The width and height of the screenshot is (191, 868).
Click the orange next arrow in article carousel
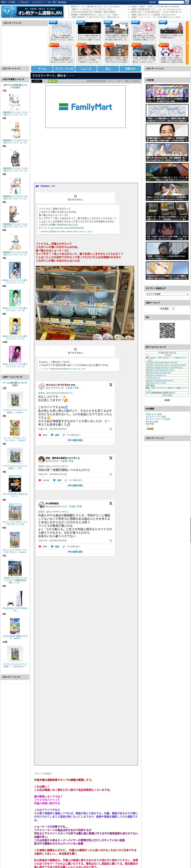(187, 43)
